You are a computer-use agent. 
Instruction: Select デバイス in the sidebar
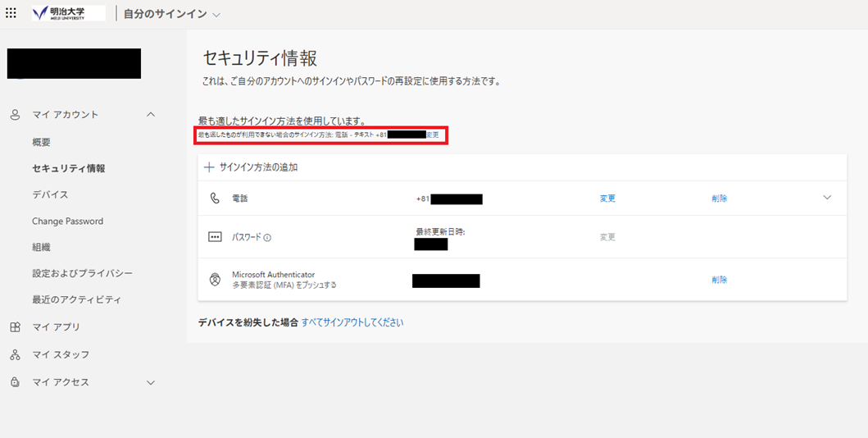click(50, 194)
